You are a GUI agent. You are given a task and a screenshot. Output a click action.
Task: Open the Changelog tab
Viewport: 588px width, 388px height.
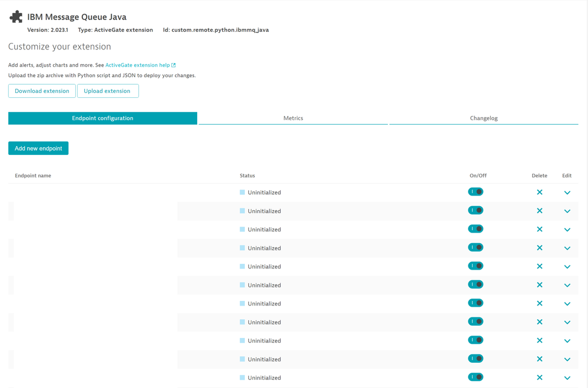[x=483, y=118]
